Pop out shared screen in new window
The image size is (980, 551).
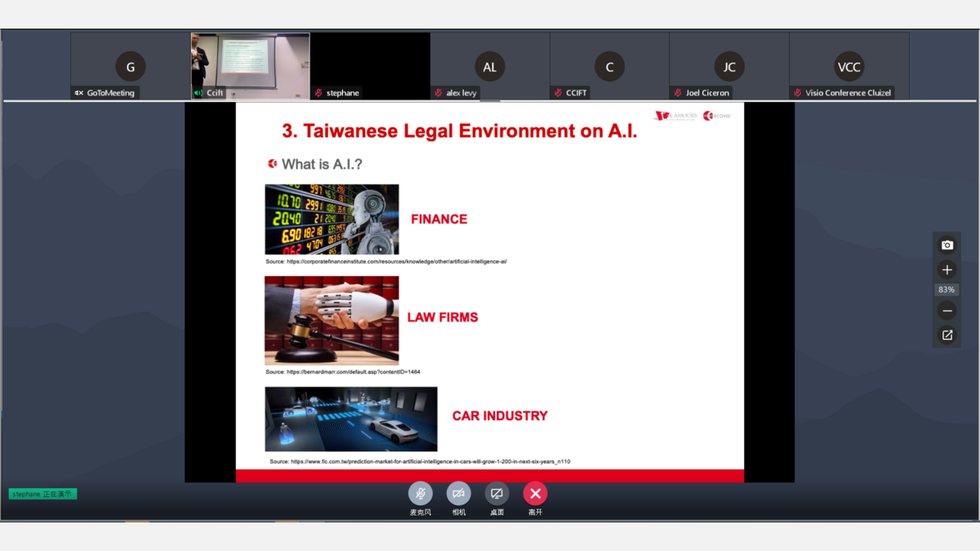[x=947, y=335]
